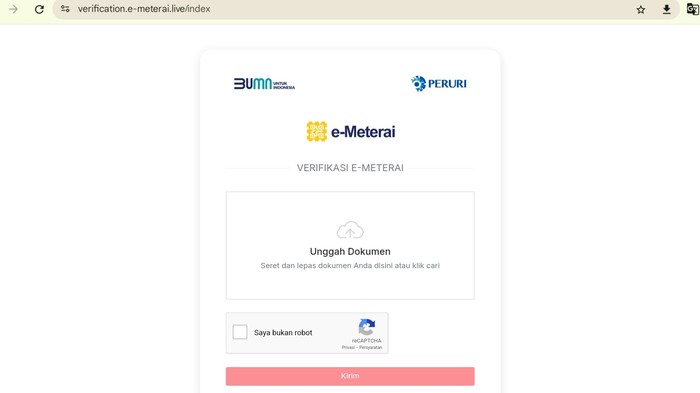Click the reCAPTCHA logo
Screen dimensions: 700x393
[x=367, y=327]
